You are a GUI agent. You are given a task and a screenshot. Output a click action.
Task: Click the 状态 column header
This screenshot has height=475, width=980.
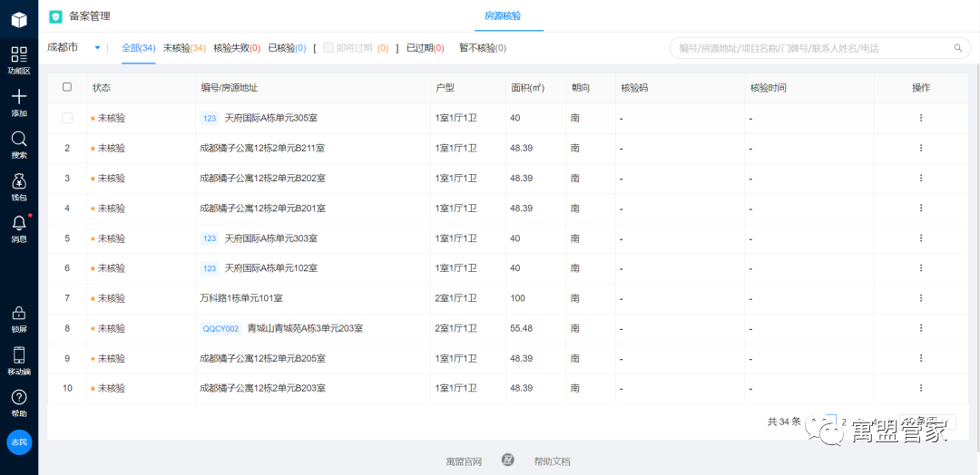point(102,88)
